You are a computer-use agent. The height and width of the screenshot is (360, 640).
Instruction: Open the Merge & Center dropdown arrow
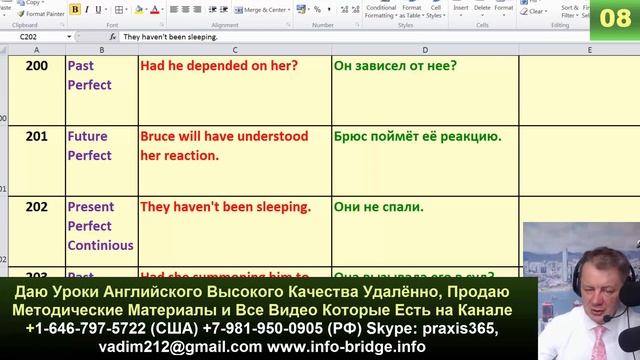pyautogui.click(x=289, y=10)
